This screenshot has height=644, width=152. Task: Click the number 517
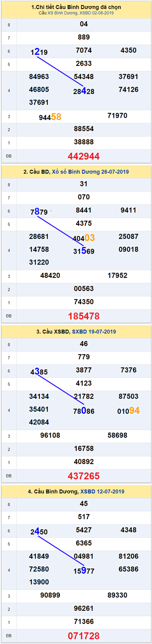pyautogui.click(x=84, y=517)
